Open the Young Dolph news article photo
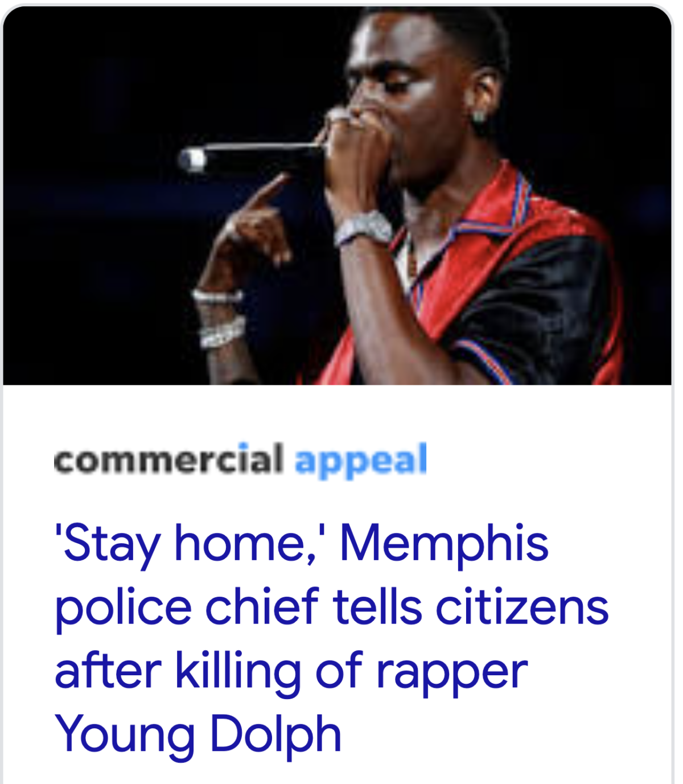The height and width of the screenshot is (784, 683). (x=337, y=195)
